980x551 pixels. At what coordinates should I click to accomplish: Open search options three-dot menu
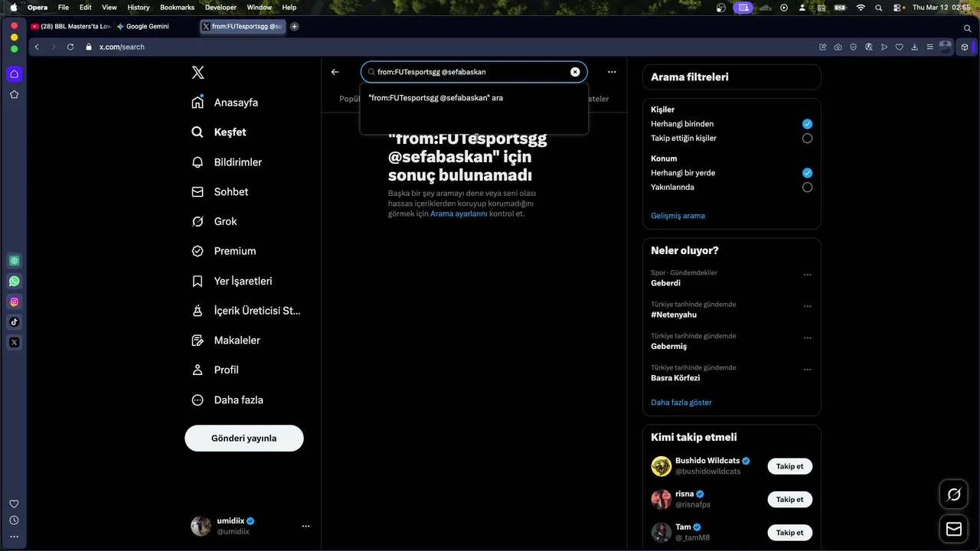[612, 72]
